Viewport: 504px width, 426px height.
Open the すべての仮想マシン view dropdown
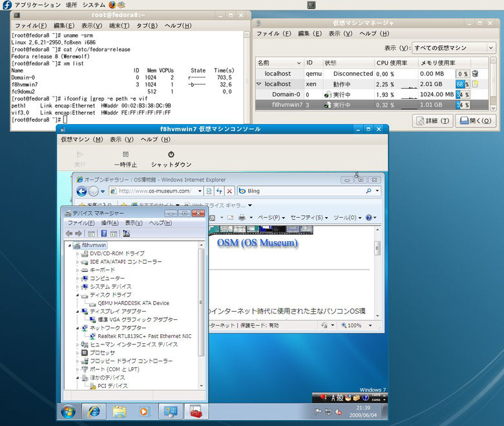pos(454,48)
